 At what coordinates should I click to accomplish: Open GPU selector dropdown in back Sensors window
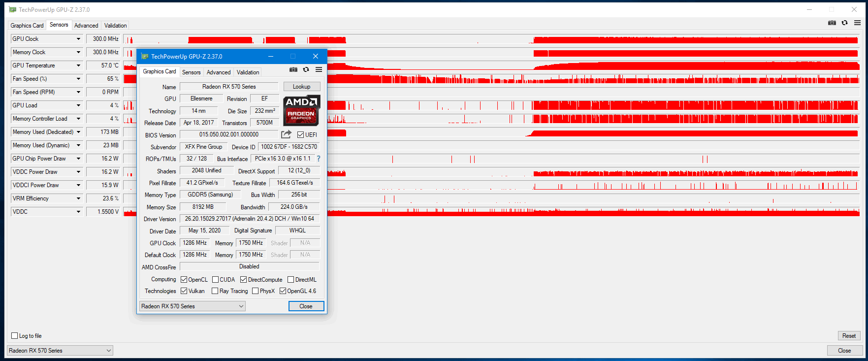click(x=60, y=351)
